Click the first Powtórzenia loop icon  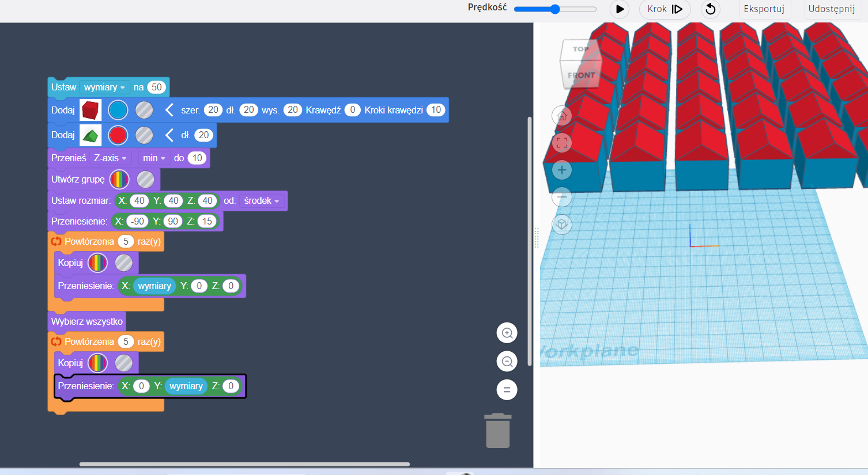coord(56,242)
